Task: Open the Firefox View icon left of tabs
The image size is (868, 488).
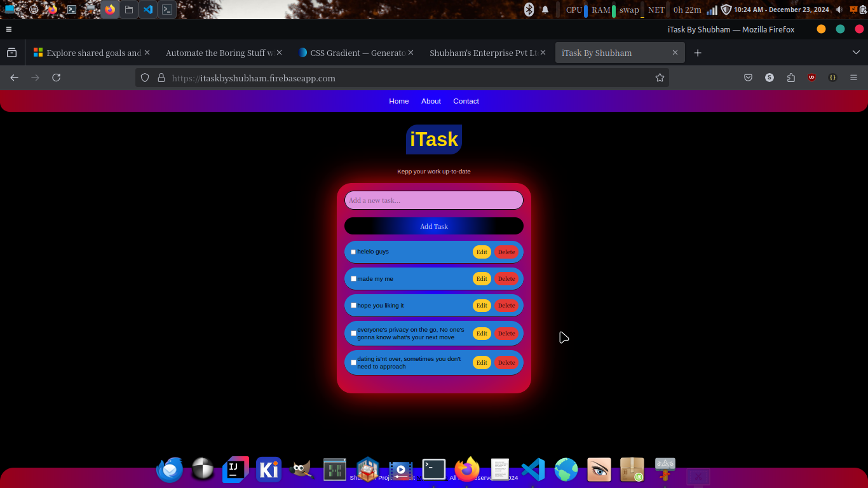Action: 11,53
